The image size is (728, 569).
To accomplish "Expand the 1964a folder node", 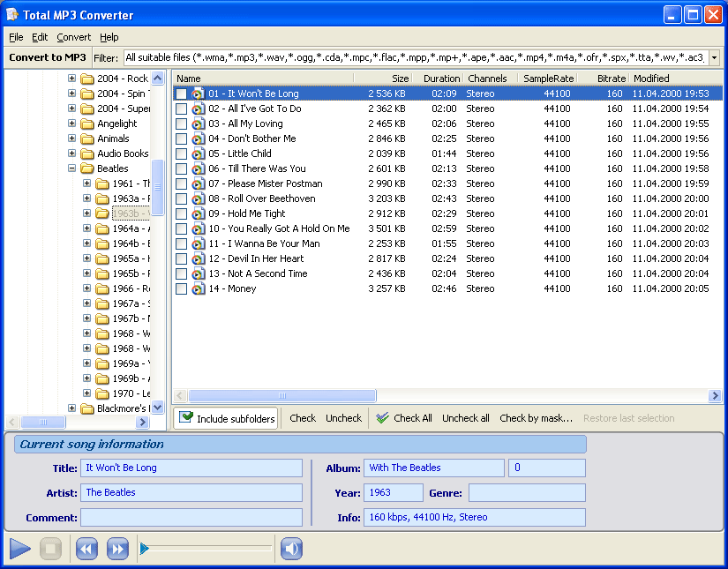I will tap(86, 228).
